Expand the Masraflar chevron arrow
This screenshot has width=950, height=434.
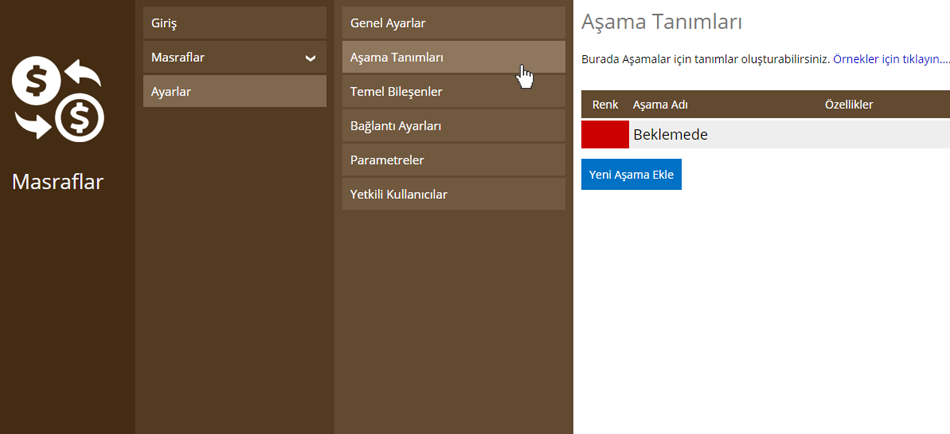310,58
